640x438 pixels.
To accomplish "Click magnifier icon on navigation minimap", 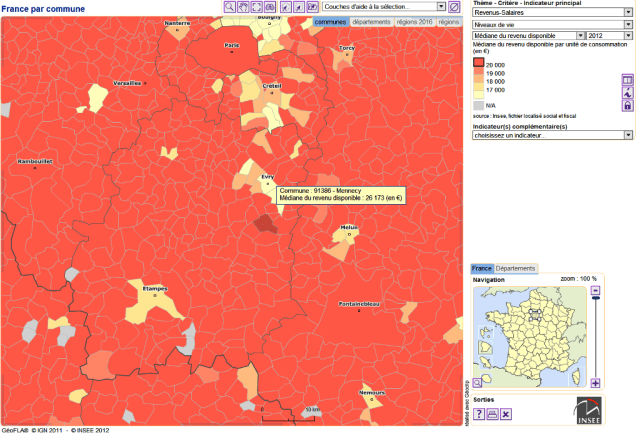I will coord(477,382).
